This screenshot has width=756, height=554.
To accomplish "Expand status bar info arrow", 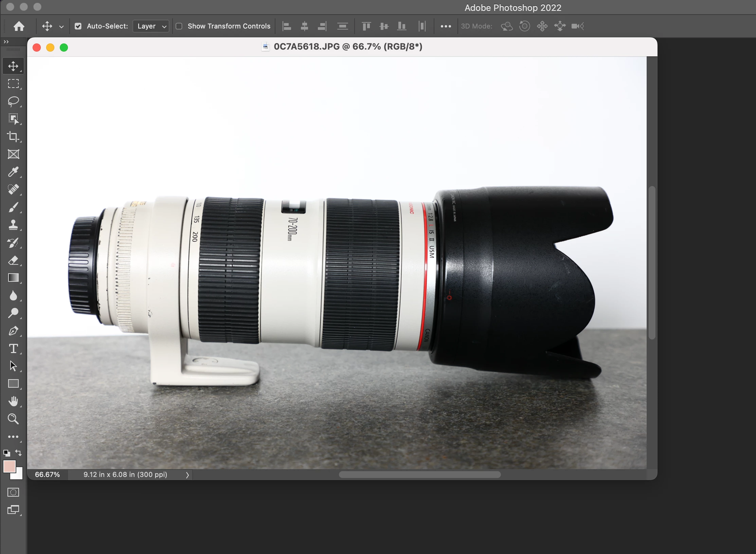I will 187,475.
